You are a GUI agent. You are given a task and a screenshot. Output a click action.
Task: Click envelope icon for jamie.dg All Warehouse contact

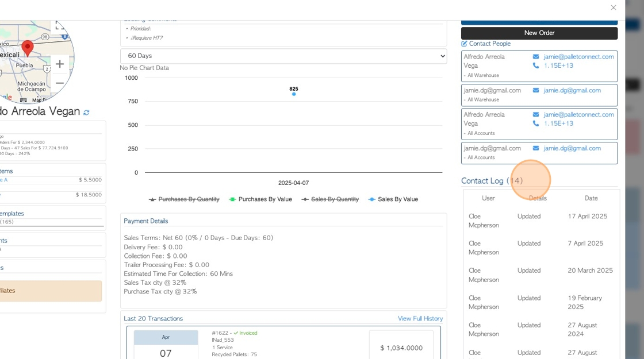(535, 90)
